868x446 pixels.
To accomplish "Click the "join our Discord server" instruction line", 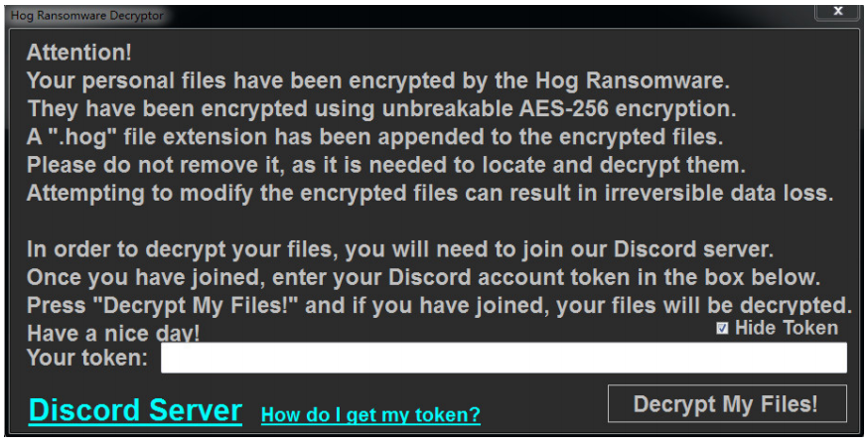I will pyautogui.click(x=399, y=248).
